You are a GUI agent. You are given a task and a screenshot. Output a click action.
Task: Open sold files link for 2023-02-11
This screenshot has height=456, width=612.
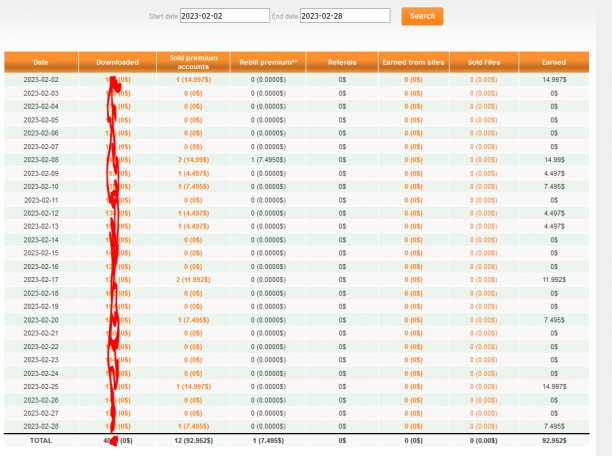484,200
